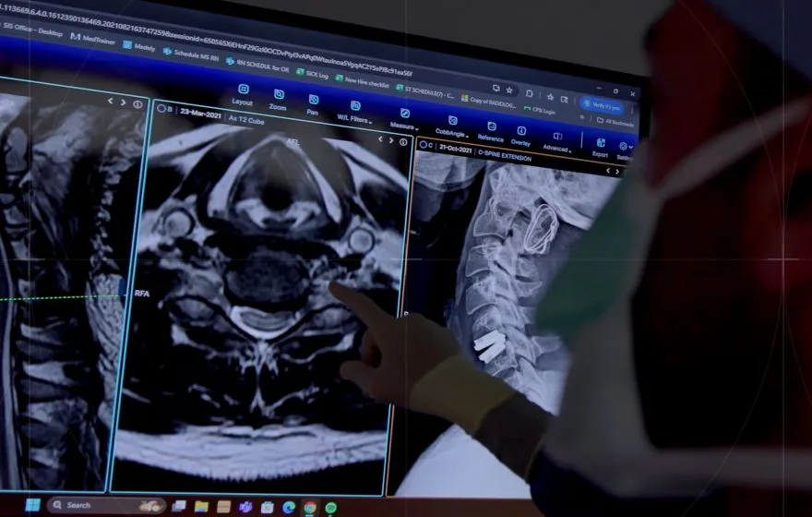Click the taskbar Search box
812x517 pixels.
(106, 505)
